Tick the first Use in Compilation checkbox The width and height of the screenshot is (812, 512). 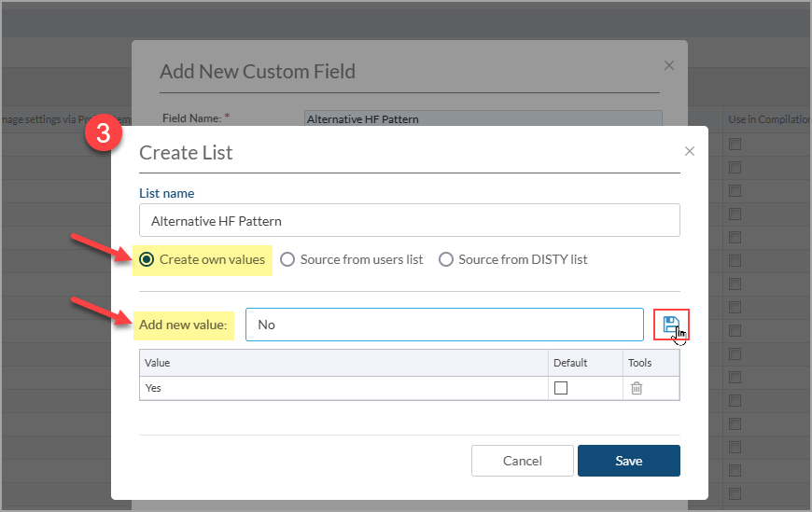click(x=735, y=143)
